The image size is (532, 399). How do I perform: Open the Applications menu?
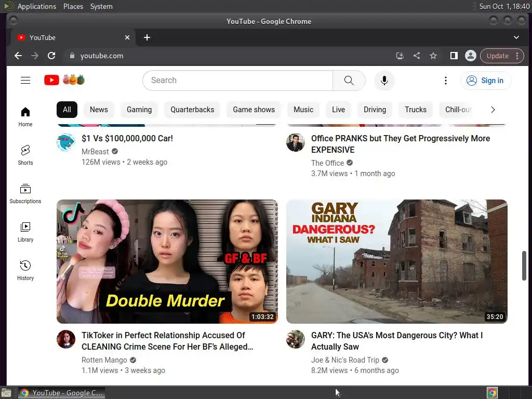(x=37, y=6)
